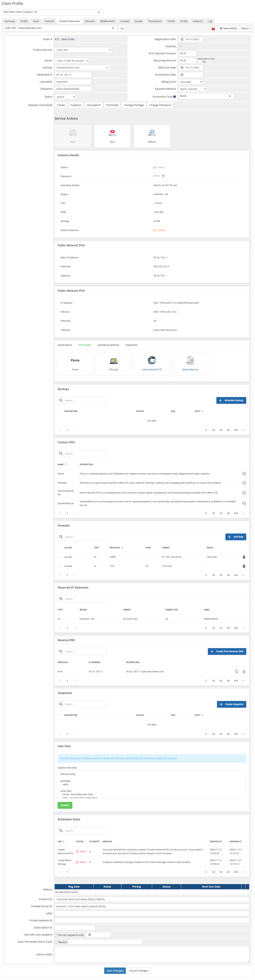The image size is (255, 980).
Task: Click the Reboot service action icon
Action: (x=152, y=132)
